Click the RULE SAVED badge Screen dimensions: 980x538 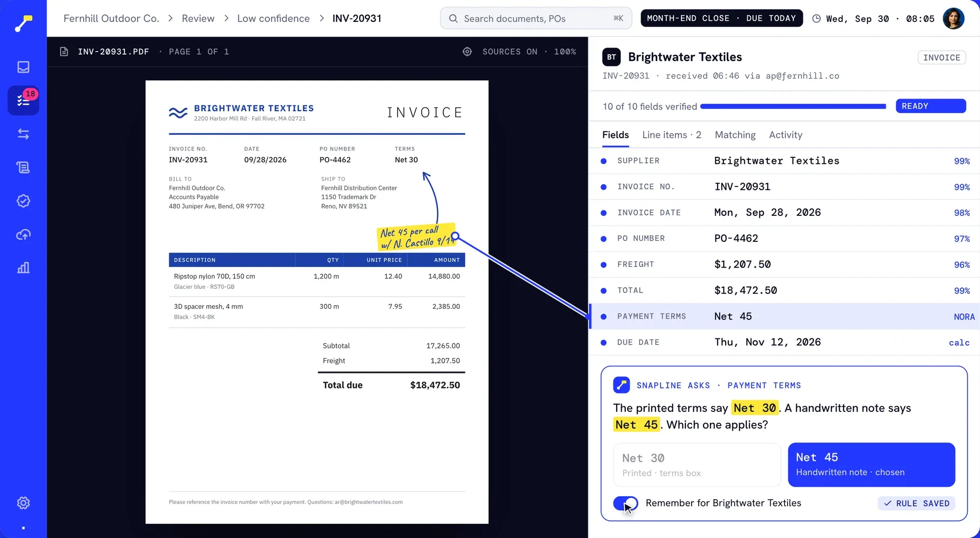tap(916, 503)
